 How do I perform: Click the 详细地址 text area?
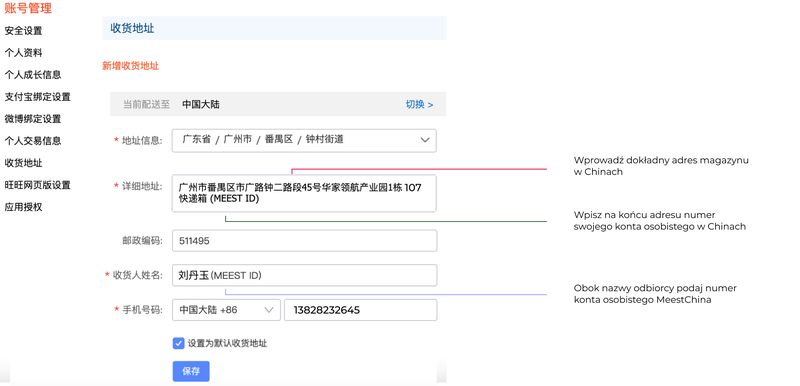[x=304, y=193]
